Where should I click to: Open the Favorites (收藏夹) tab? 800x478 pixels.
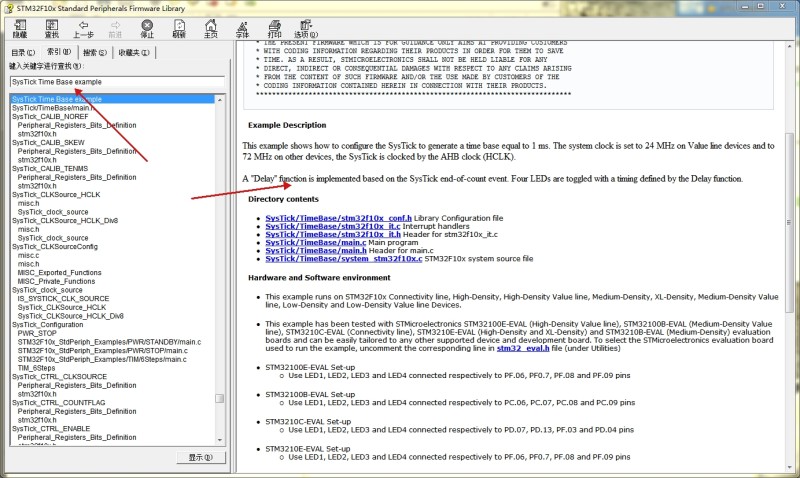[x=134, y=52]
